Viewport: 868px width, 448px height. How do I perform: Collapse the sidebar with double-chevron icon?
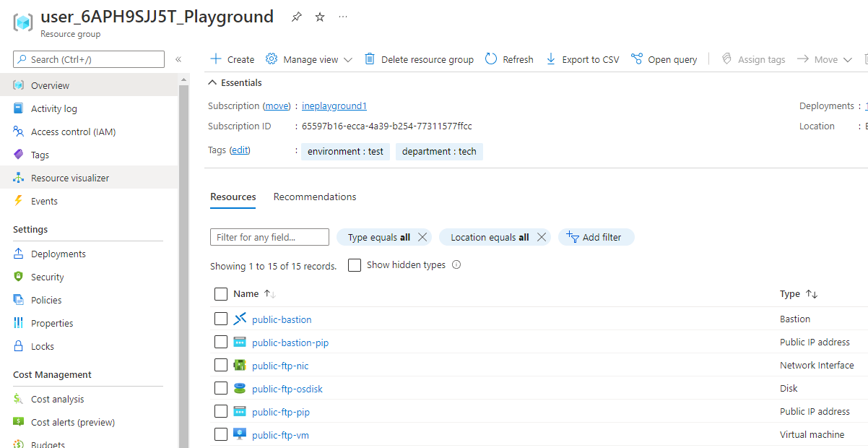tap(178, 59)
